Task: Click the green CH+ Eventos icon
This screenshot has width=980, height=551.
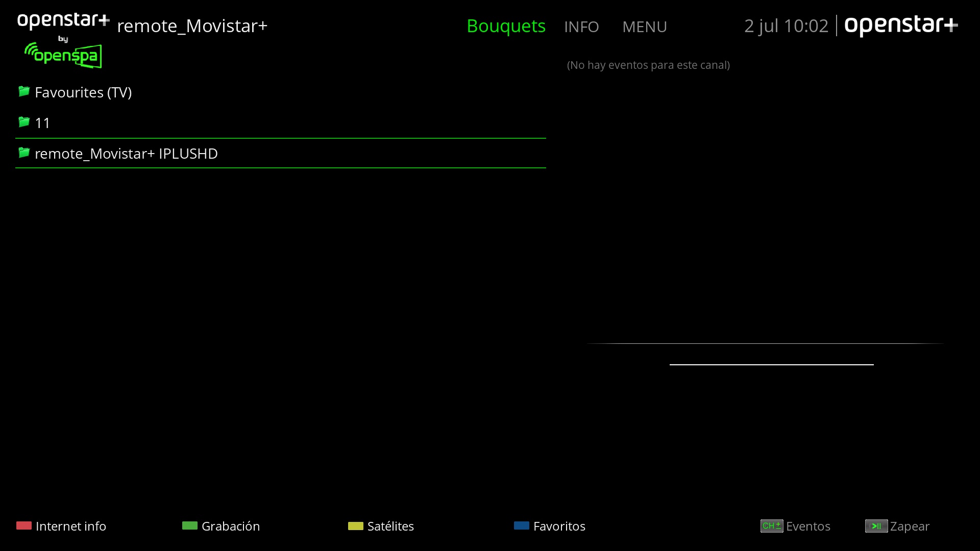Action: pos(771,526)
